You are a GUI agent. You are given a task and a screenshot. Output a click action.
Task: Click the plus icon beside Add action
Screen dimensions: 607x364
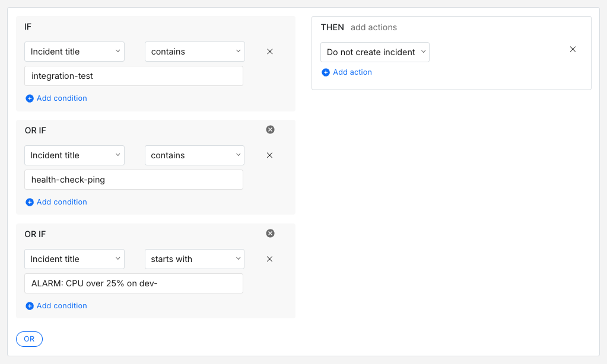(x=326, y=72)
